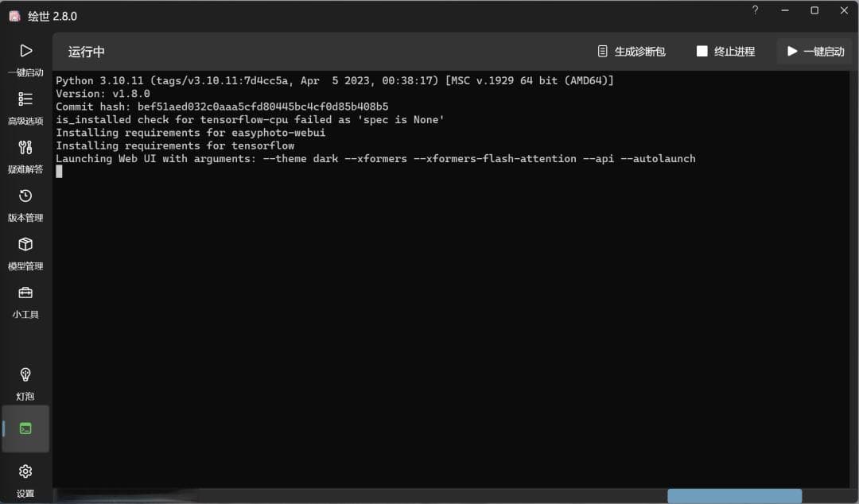The image size is (859, 504).
Task: Open 高级选项 advanced options page
Action: [x=25, y=108]
